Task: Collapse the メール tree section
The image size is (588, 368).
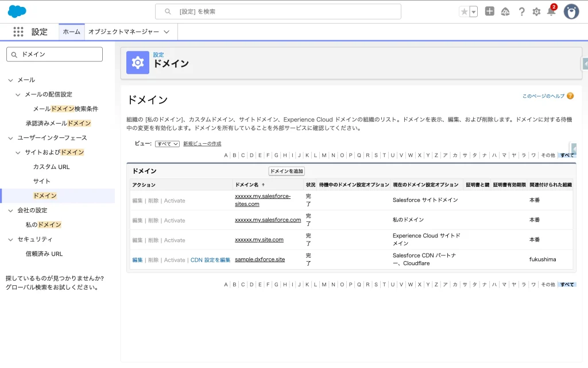Action: 10,80
